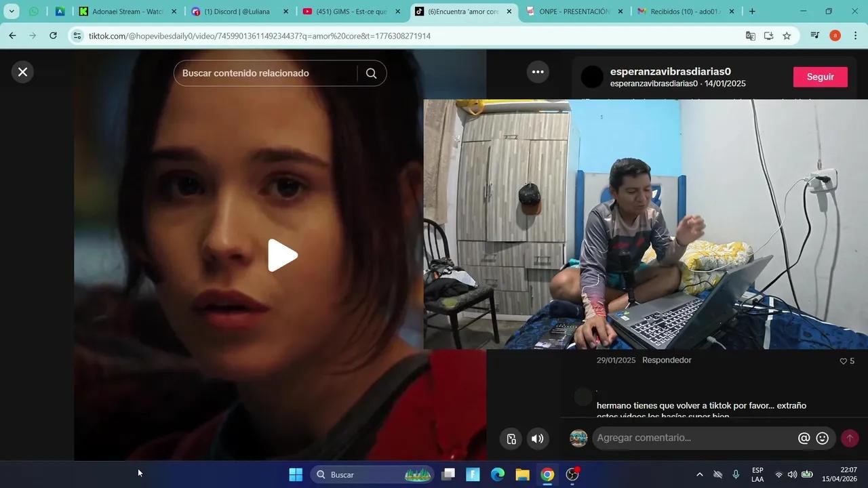
Task: Open the emoji picker in the comment bar
Action: [822, 438]
